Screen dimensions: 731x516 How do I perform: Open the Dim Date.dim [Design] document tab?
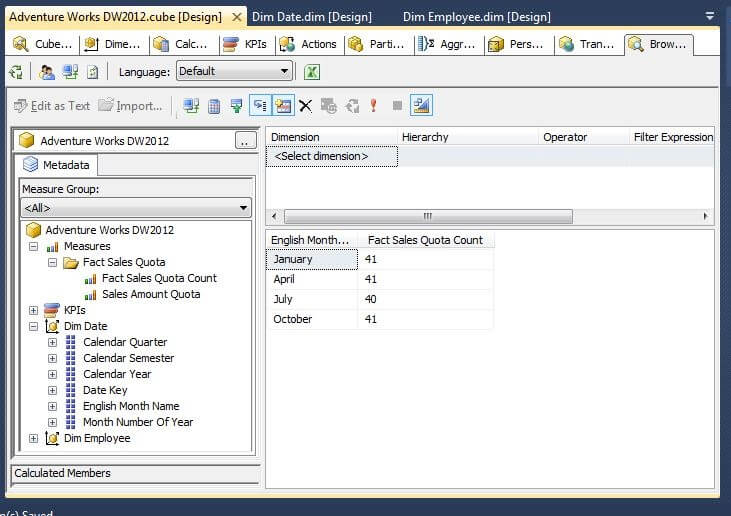tap(312, 17)
